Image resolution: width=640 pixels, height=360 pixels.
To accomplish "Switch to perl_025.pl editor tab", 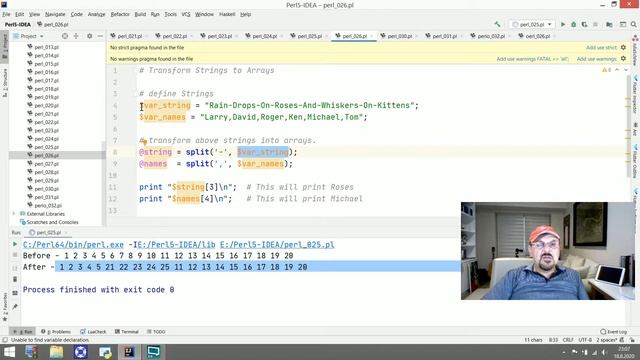I will tap(309, 36).
